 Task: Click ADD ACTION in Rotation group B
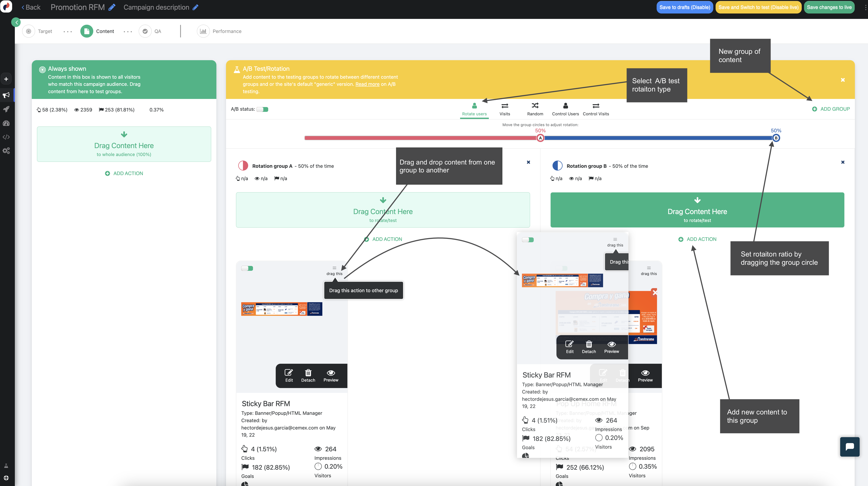697,239
